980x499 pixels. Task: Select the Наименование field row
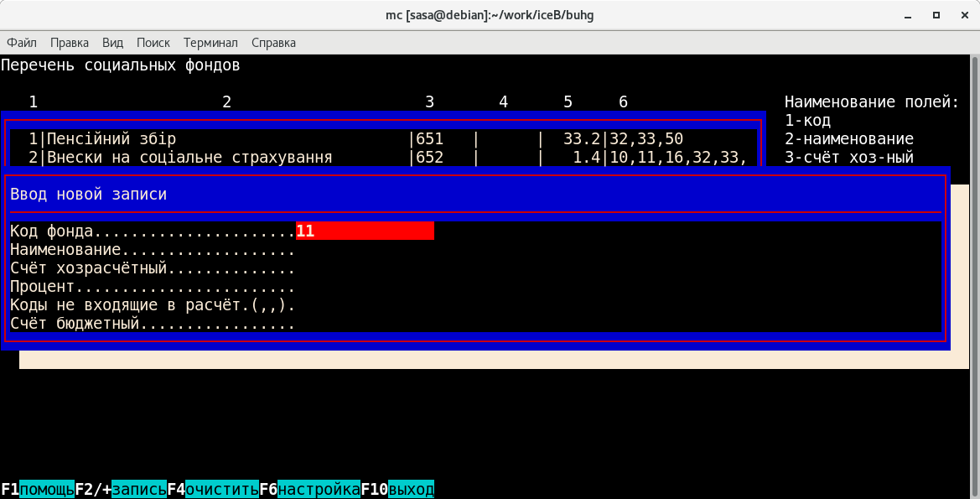(152, 250)
